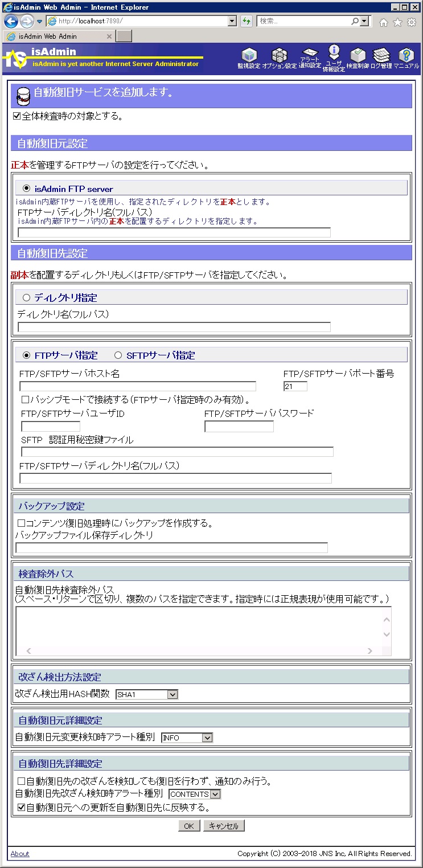423x868 pixels.
Task: Click FTP/SFTPサーバホスト名 input field
Action: click(138, 386)
